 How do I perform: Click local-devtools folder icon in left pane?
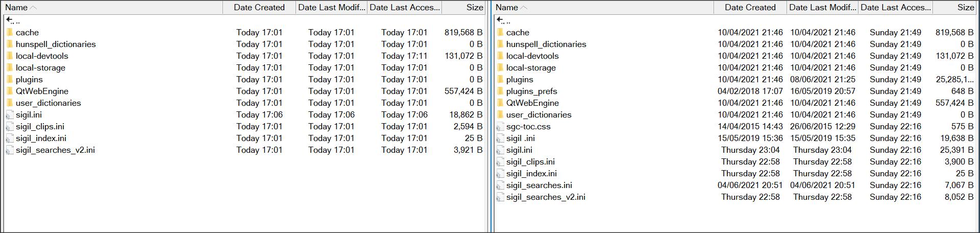10,56
